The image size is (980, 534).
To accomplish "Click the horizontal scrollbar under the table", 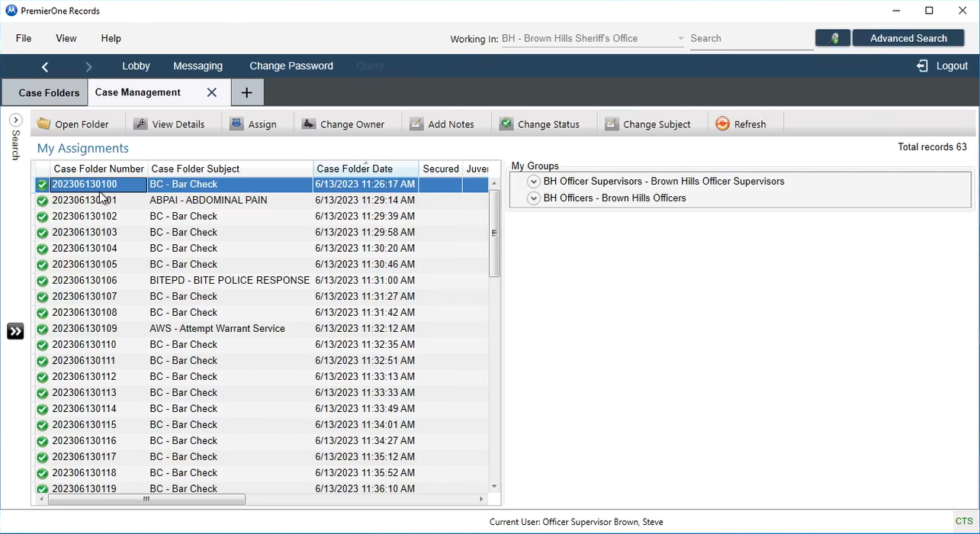I will click(x=146, y=499).
